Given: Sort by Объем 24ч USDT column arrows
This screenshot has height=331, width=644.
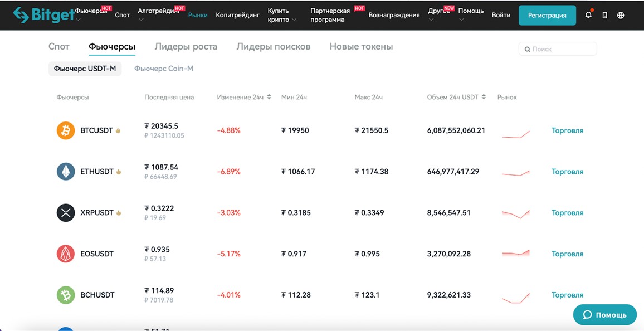Looking at the screenshot, I should click(x=484, y=98).
